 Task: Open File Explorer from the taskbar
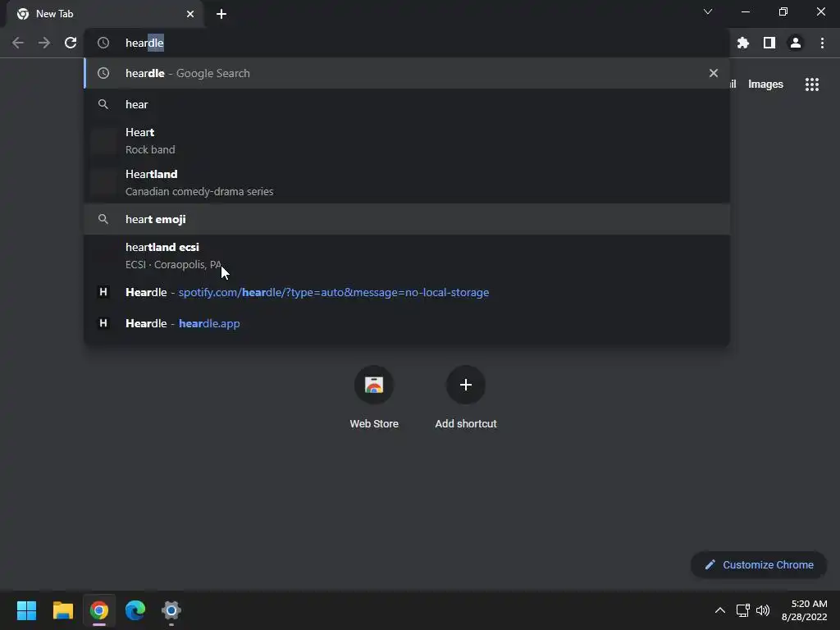point(62,610)
